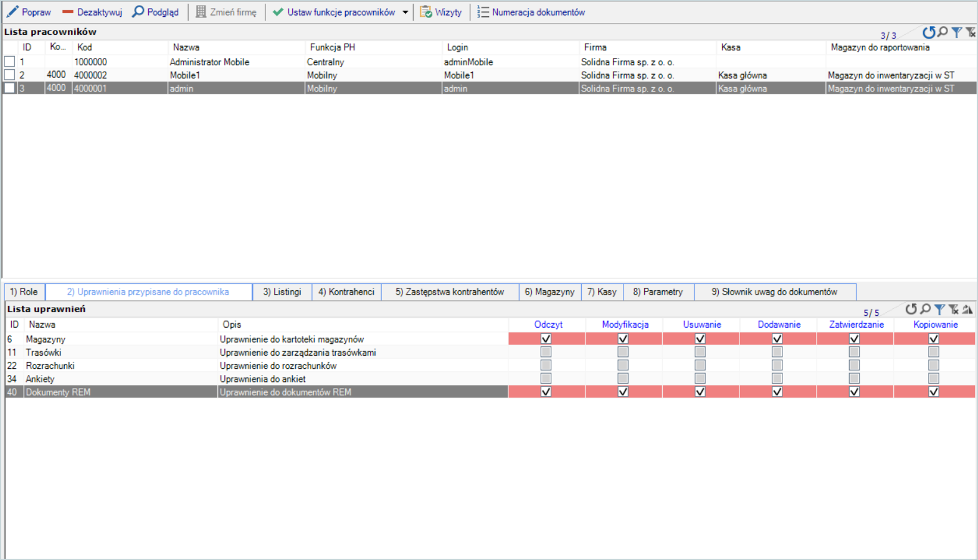Open search in the Lista pracowników header

pos(943,32)
